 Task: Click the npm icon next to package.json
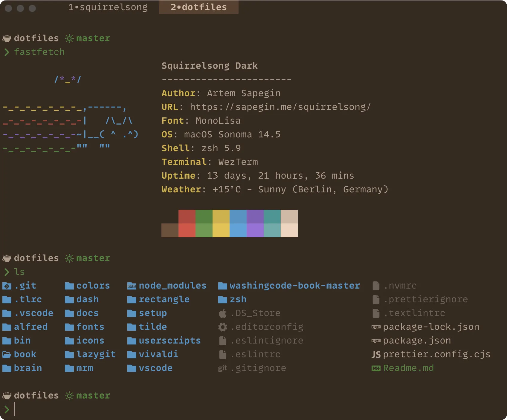(375, 341)
